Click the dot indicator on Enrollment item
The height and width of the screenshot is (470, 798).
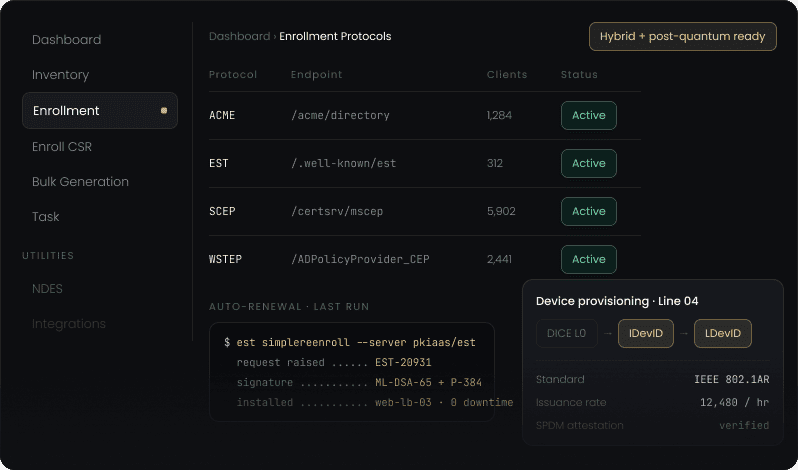pos(164,110)
